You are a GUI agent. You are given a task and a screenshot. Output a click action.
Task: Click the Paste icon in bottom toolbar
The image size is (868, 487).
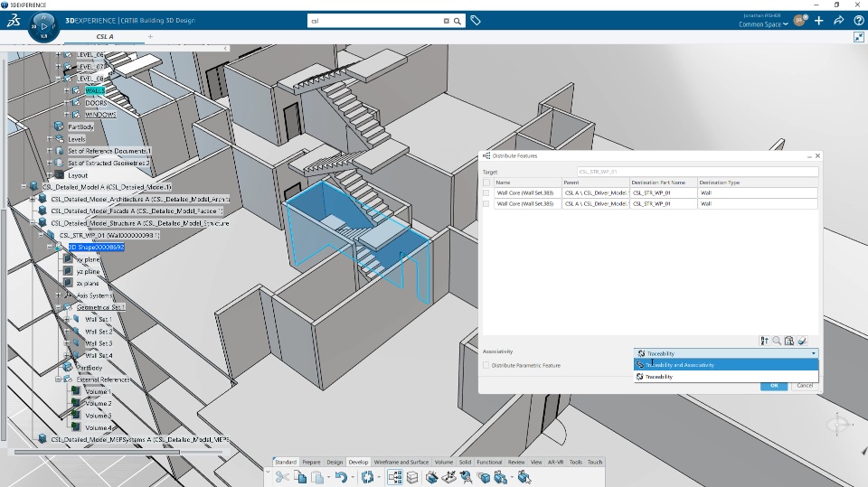[317, 477]
